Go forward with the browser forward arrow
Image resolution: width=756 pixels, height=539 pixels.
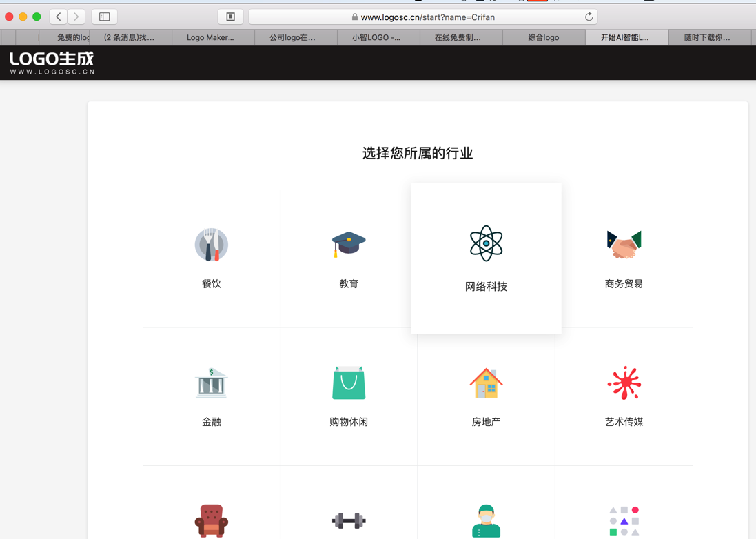(76, 17)
